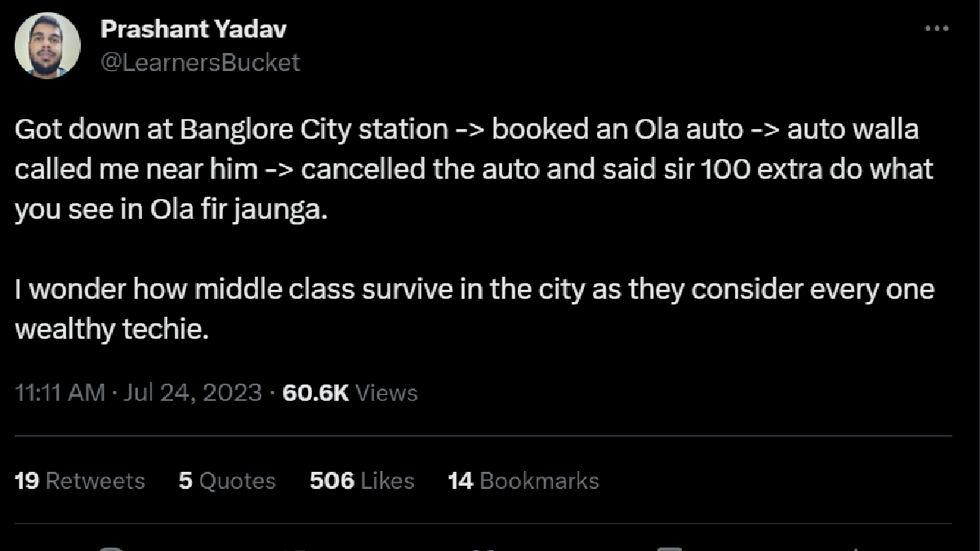Like the tweet with the heart icon
The height and width of the screenshot is (551, 980).
482,547
